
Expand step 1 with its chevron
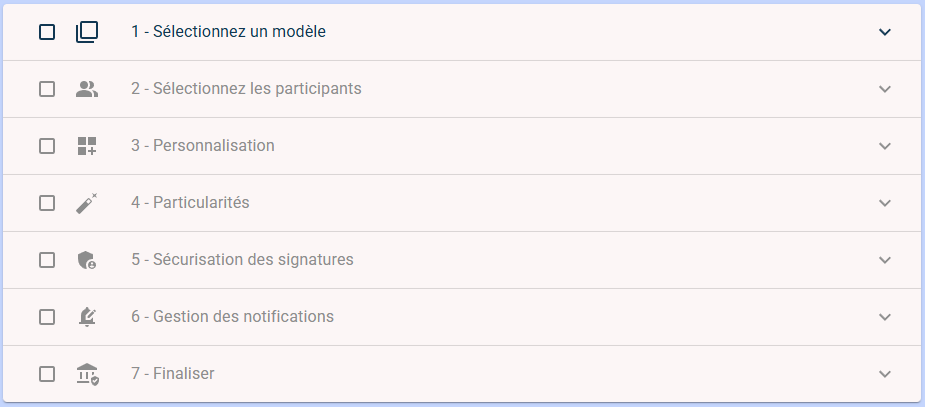coord(884,32)
